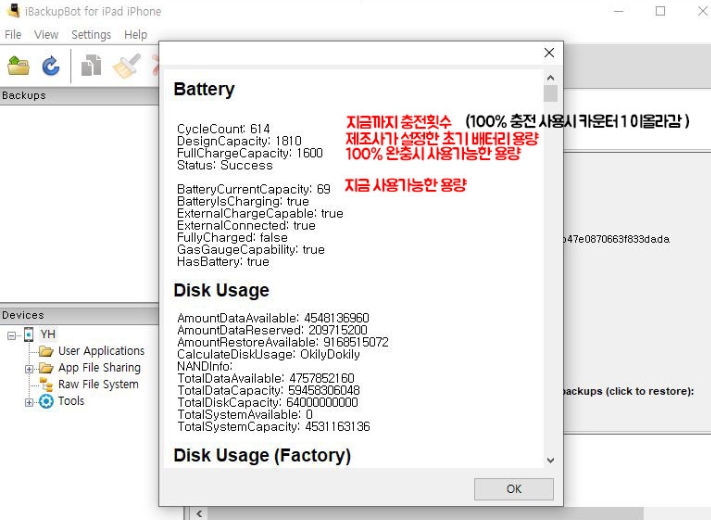The width and height of the screenshot is (711, 520).
Task: Click the iBackupBot app icon in title bar
Action: pyautogui.click(x=14, y=10)
